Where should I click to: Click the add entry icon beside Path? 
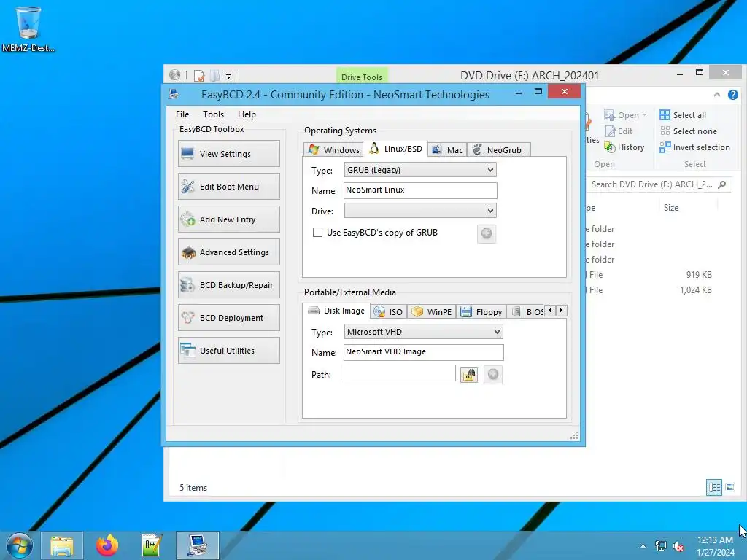[493, 375]
